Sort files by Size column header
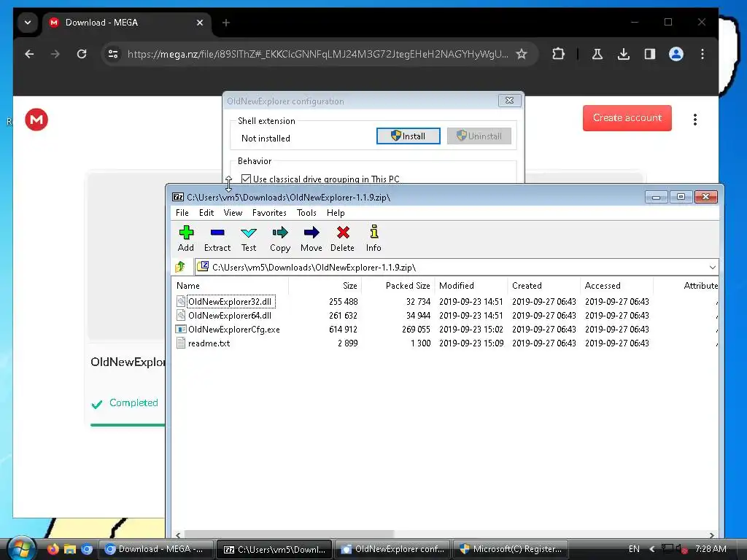 tap(325, 286)
